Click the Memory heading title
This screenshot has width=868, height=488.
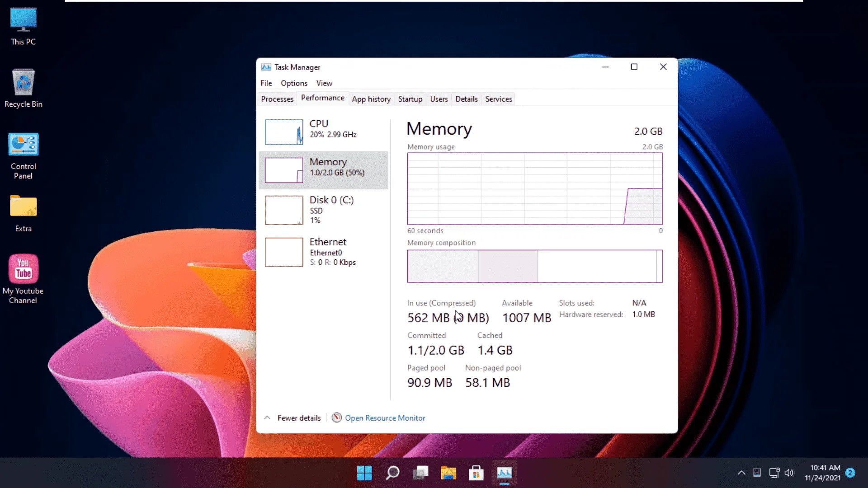click(439, 129)
